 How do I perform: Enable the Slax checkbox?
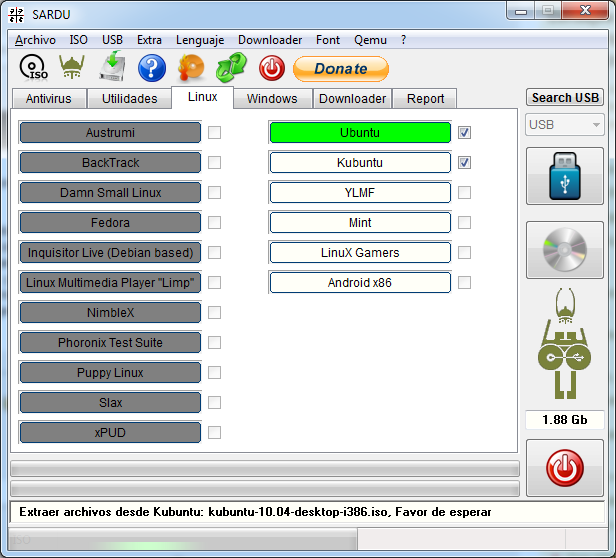(x=214, y=402)
